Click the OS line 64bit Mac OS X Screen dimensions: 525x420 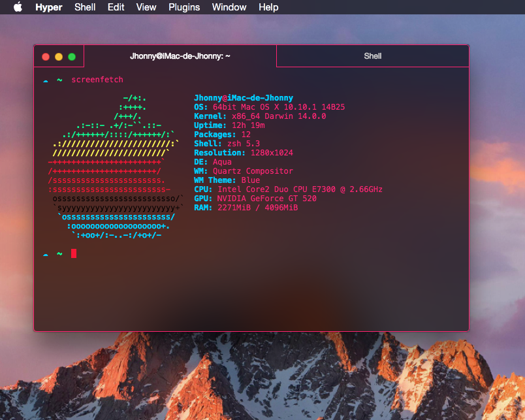(269, 107)
